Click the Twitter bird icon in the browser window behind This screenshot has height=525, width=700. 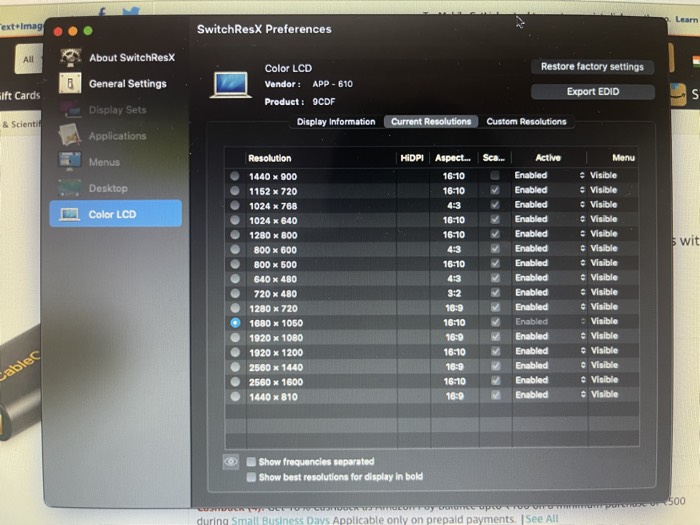(130, 10)
